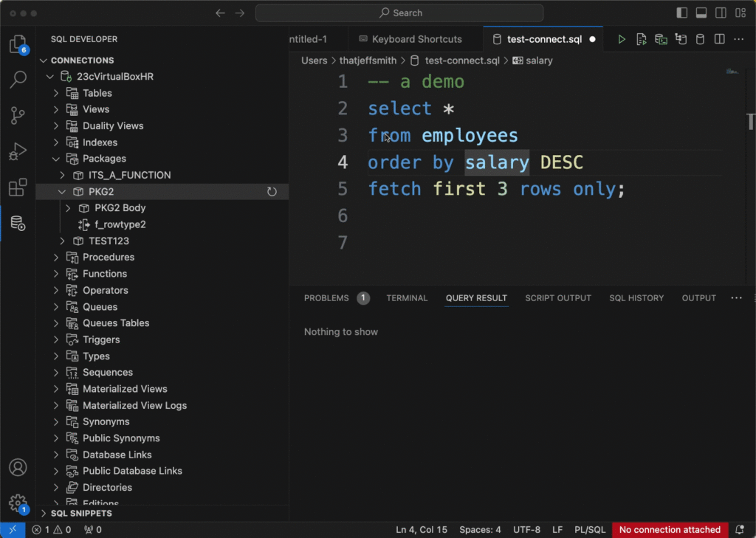Click the PL/SQL language mode
This screenshot has height=538, width=756.
point(590,530)
